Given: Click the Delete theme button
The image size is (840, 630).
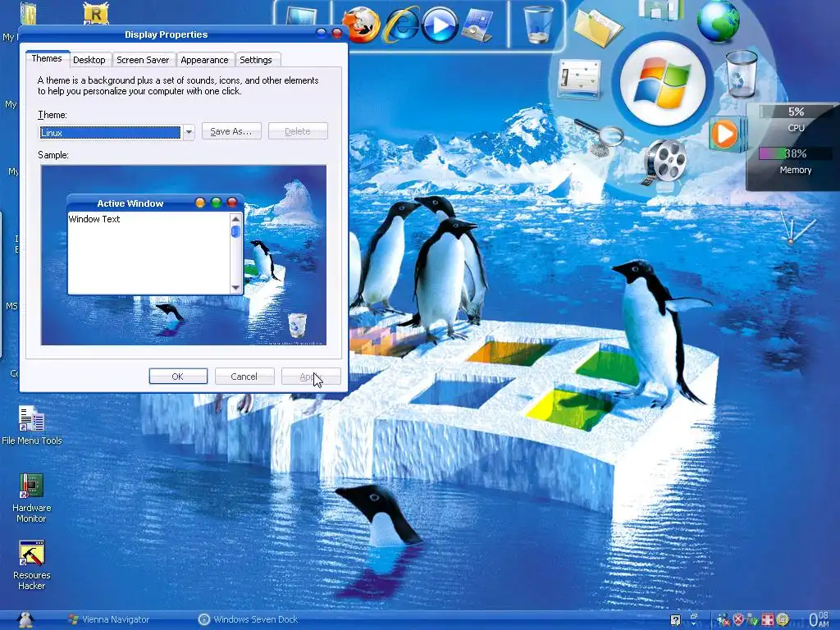Looking at the screenshot, I should click(298, 131).
